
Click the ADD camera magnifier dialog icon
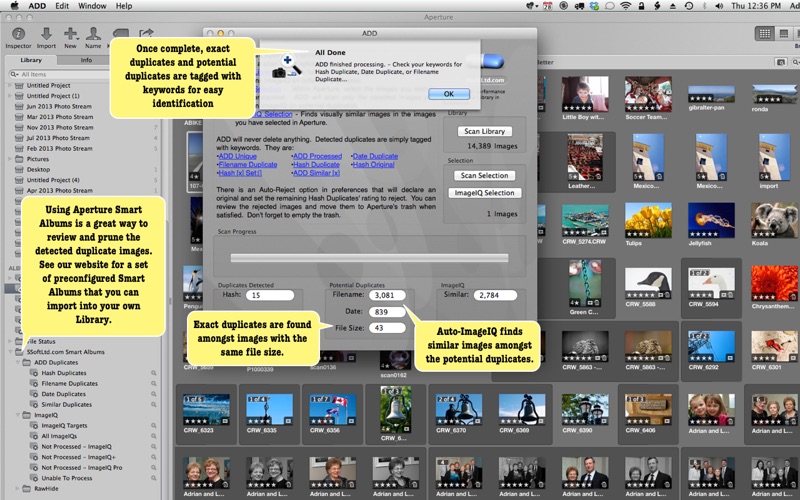pyautogui.click(x=287, y=67)
